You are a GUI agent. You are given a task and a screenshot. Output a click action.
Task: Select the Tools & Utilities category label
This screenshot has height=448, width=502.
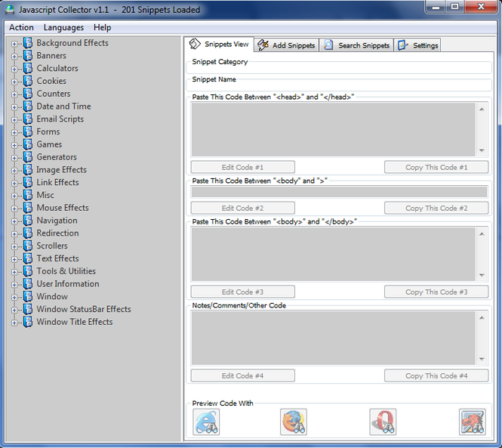pos(66,271)
